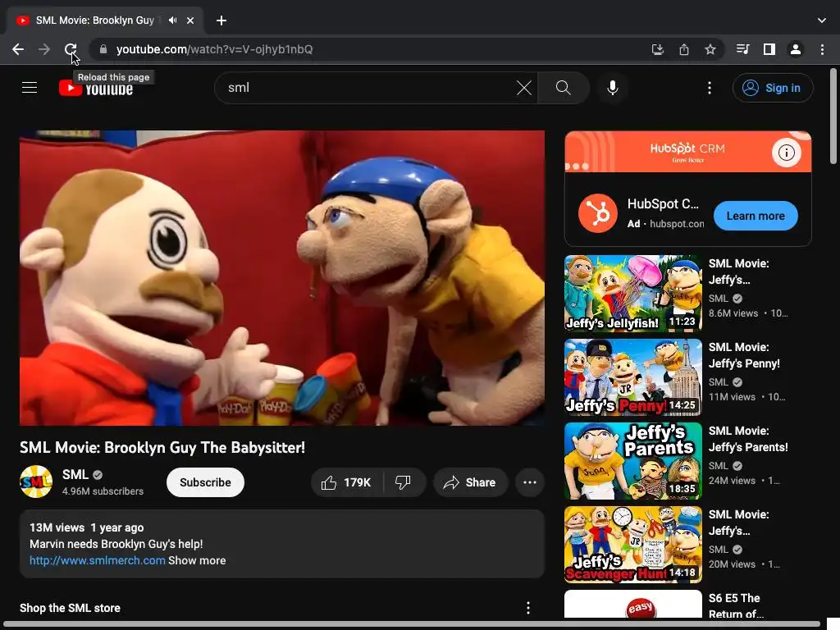
Task: Select the SML Movie: Brooklyn Guy tab
Action: click(95, 21)
